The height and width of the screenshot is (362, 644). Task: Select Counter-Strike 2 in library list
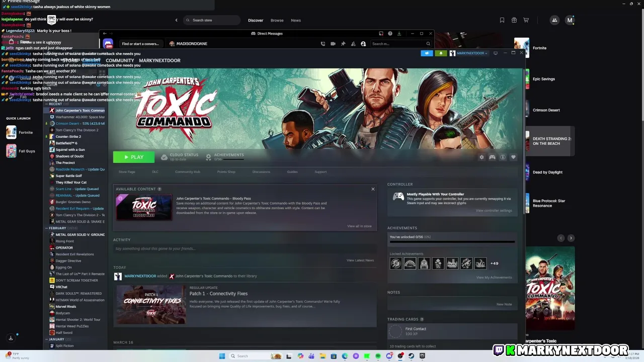[68, 137]
